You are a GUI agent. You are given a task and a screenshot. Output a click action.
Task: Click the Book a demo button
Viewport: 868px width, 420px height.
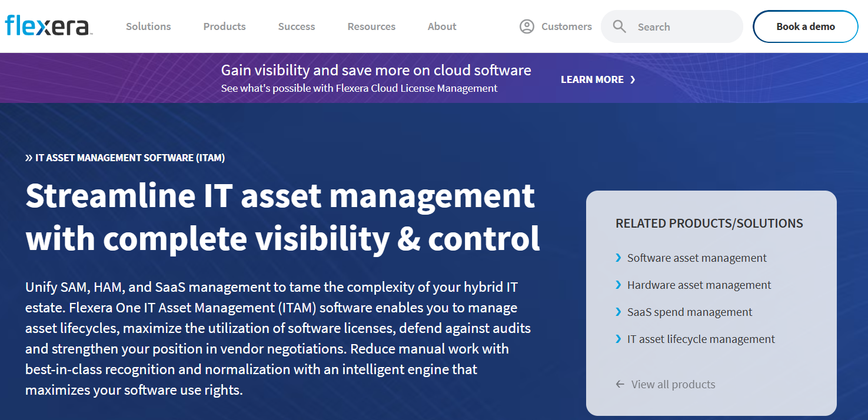click(x=806, y=26)
